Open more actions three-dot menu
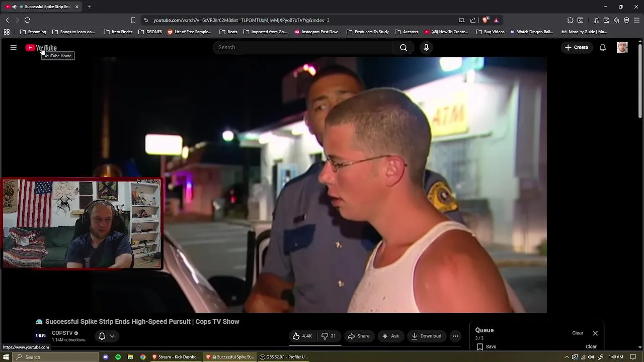The image size is (644, 362). 455,336
